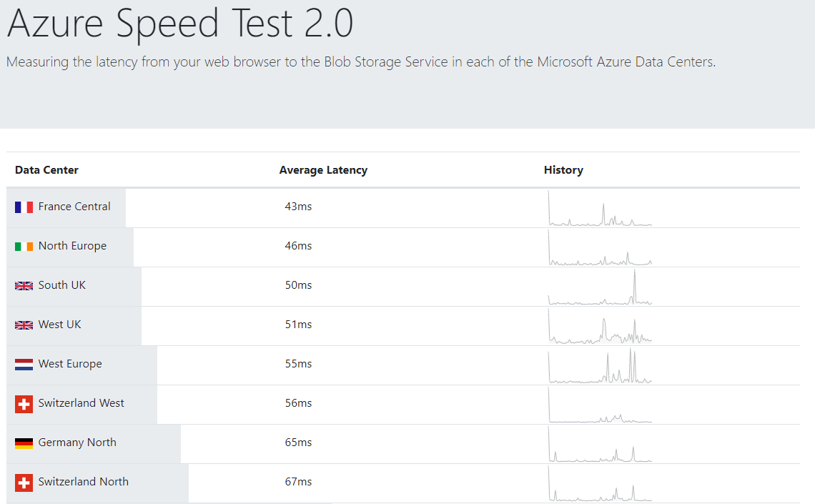815x504 pixels.
Task: Click the Swiss flag beside Switzerland North
Action: click(x=23, y=482)
